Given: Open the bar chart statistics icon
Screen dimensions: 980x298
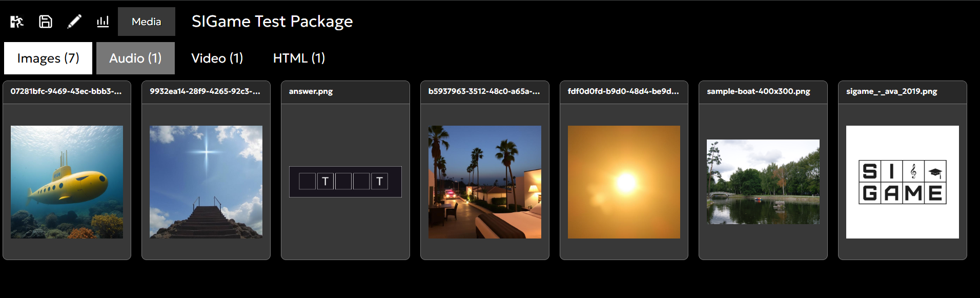Looking at the screenshot, I should [x=103, y=22].
